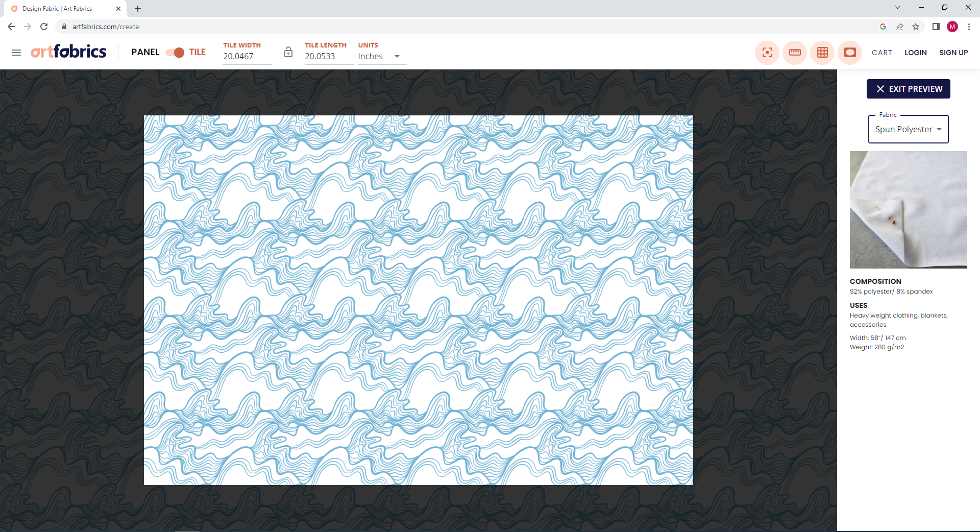Screen dimensions: 980x532
Task: Click the EXIT PREVIEW button
Action: (x=909, y=89)
